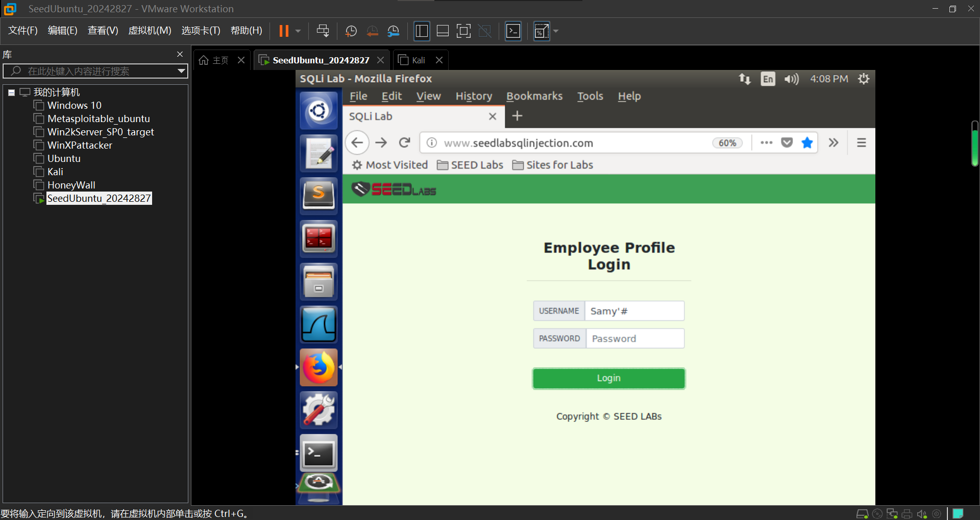Screen dimensions: 980x520
Task: Close the library panel
Action: (x=180, y=54)
